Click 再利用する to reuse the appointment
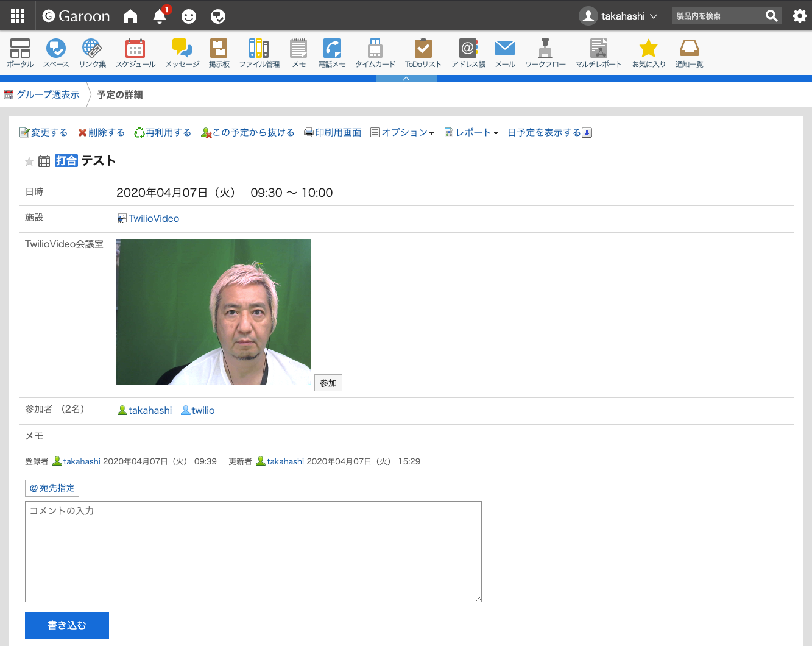This screenshot has width=812, height=646. pos(163,132)
